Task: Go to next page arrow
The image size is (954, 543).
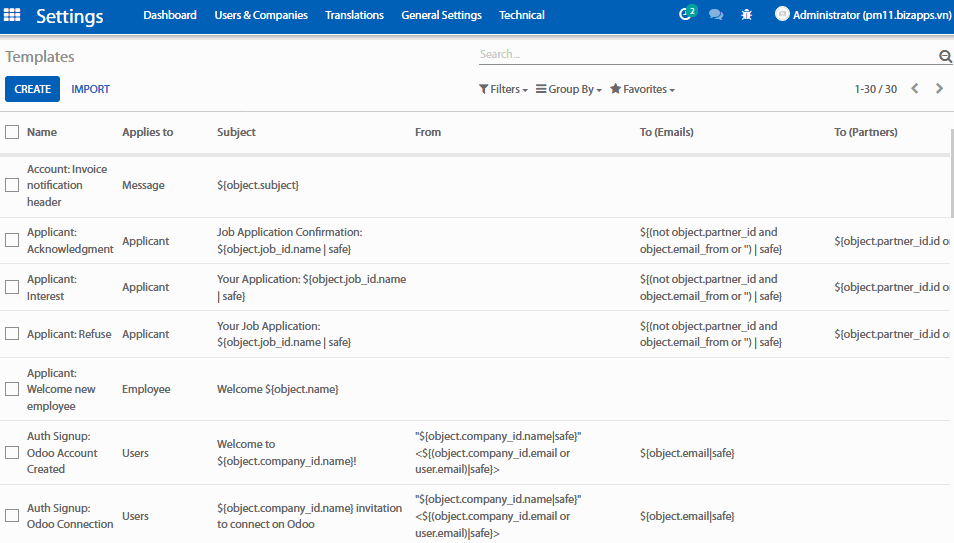Action: [939, 89]
